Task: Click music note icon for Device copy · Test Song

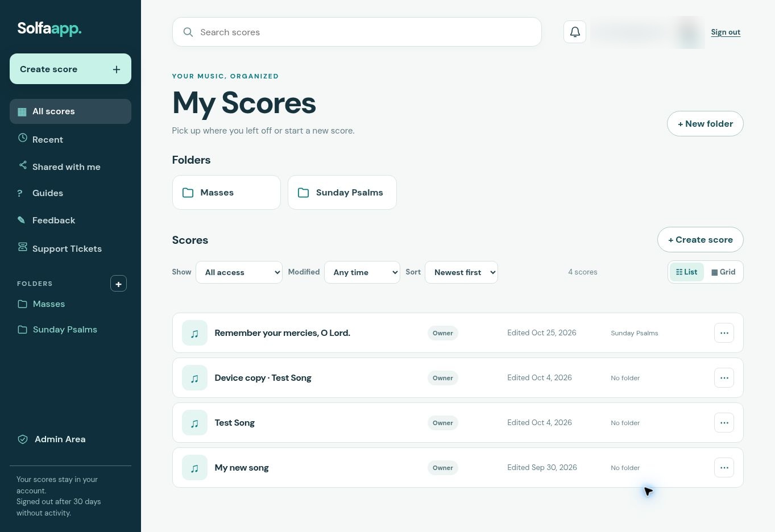Action: [x=194, y=378]
